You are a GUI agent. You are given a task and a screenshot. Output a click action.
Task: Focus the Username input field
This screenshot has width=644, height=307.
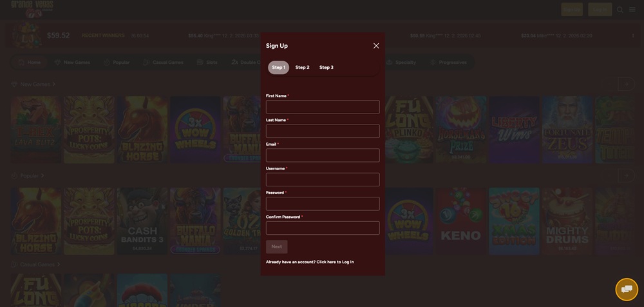coord(323,179)
